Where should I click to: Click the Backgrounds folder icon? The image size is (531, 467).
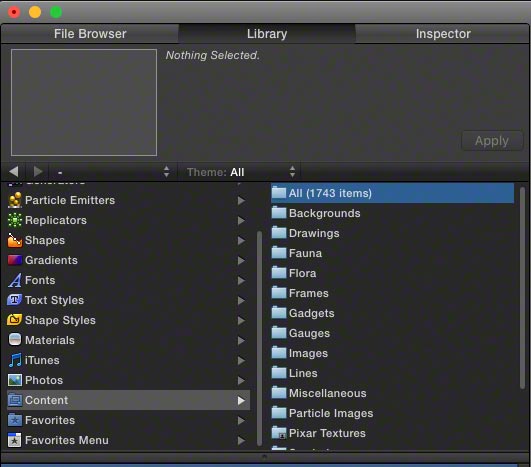pyautogui.click(x=279, y=213)
